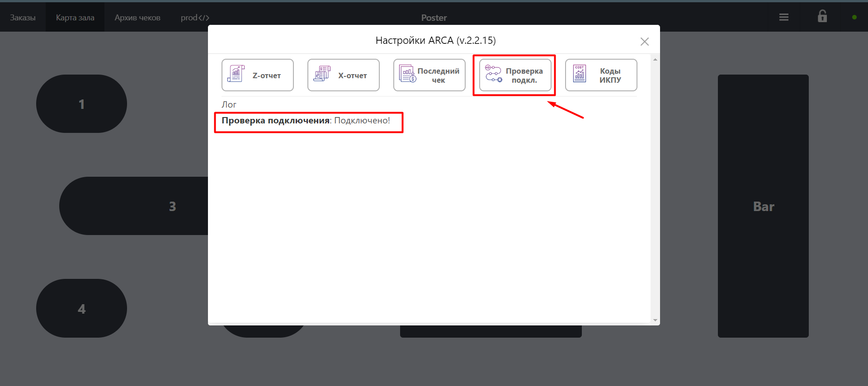Select table 4 on the hall map
Viewport: 868px width, 386px height.
click(x=81, y=308)
